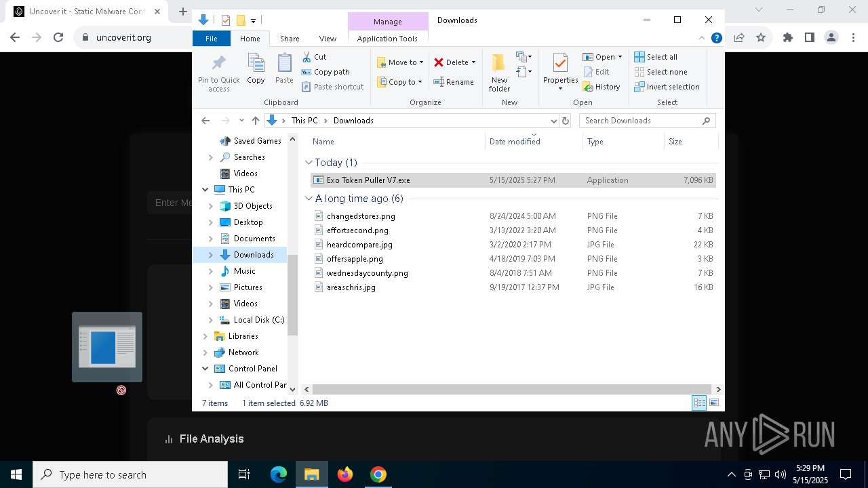
Task: Bookmark this page star icon
Action: tap(761, 38)
